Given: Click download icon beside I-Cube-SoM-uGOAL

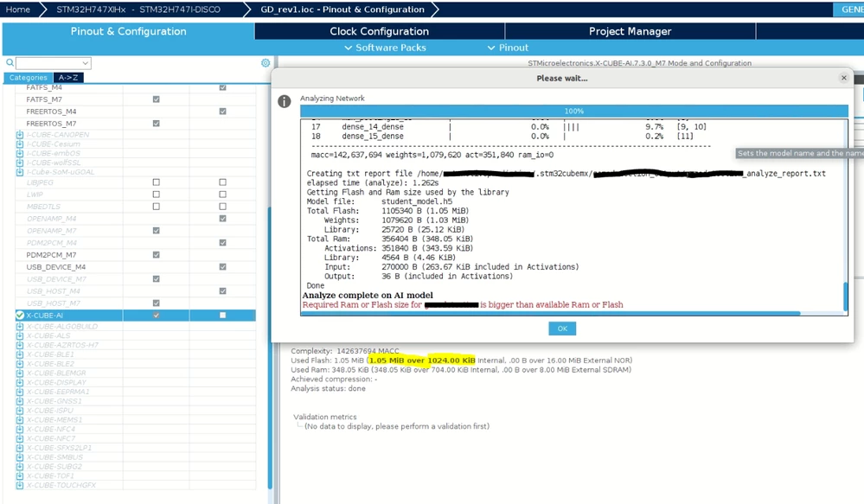Looking at the screenshot, I should click(x=20, y=172).
